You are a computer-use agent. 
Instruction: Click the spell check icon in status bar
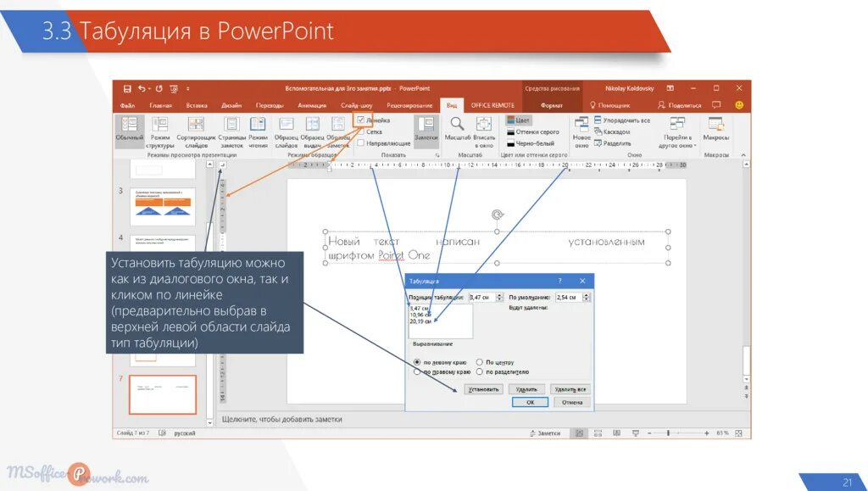[x=162, y=433]
